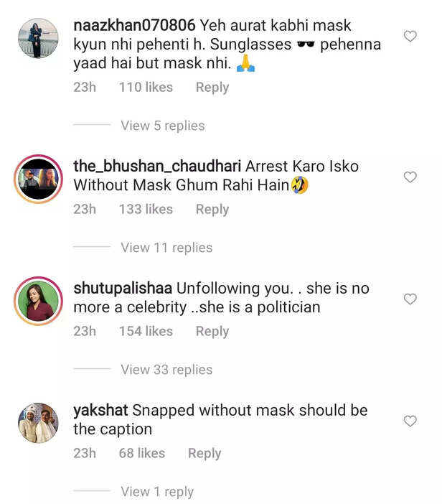442x504 pixels.
Task: Reply to shutupalishaa's comment
Action: pyautogui.click(x=212, y=332)
